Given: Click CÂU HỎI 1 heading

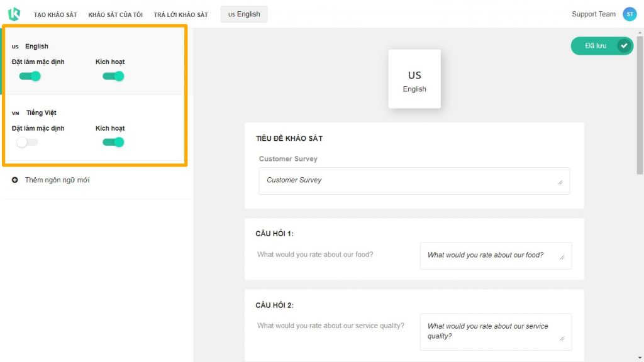Looking at the screenshot, I should [x=274, y=234].
